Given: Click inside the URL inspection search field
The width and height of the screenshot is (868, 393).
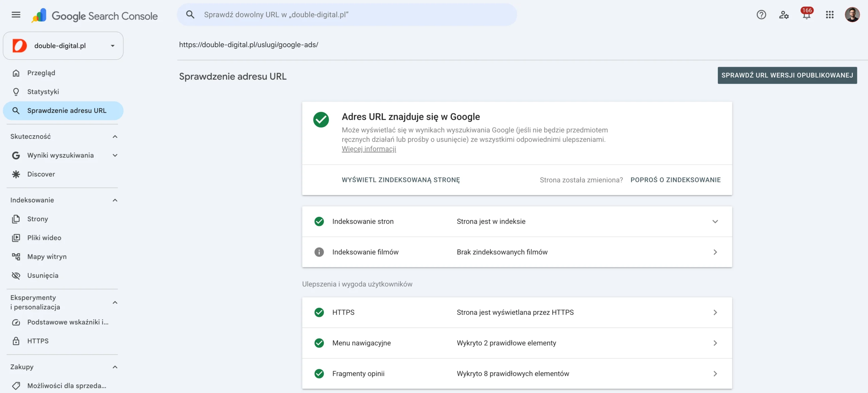Looking at the screenshot, I should coord(347,15).
